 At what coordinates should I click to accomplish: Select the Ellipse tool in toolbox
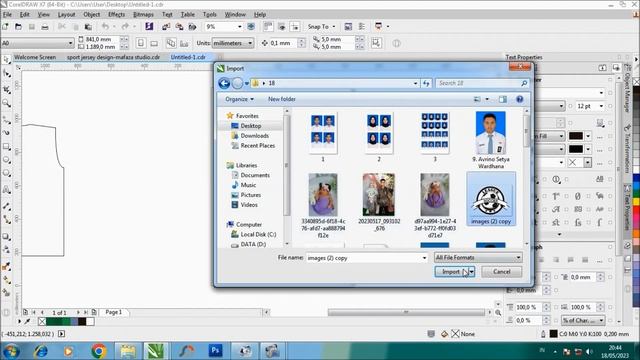coord(7,160)
